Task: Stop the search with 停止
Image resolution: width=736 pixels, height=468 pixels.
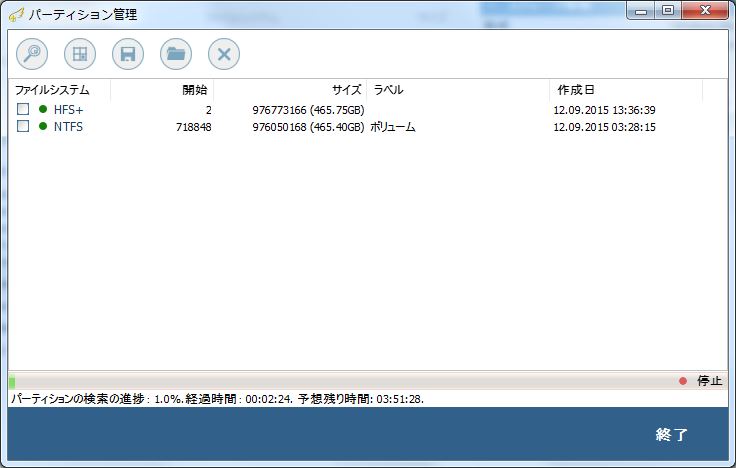Action: pyautogui.click(x=709, y=381)
